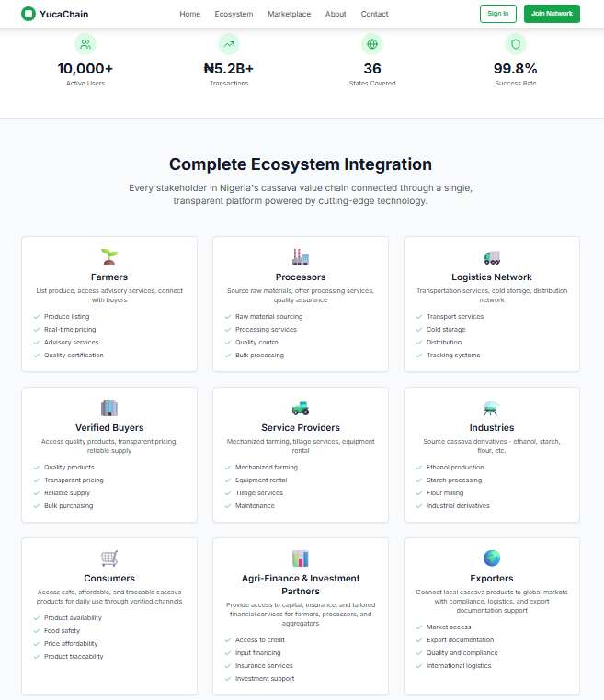604x700 pixels.
Task: Open the Ecosystem menu item
Action: [234, 14]
